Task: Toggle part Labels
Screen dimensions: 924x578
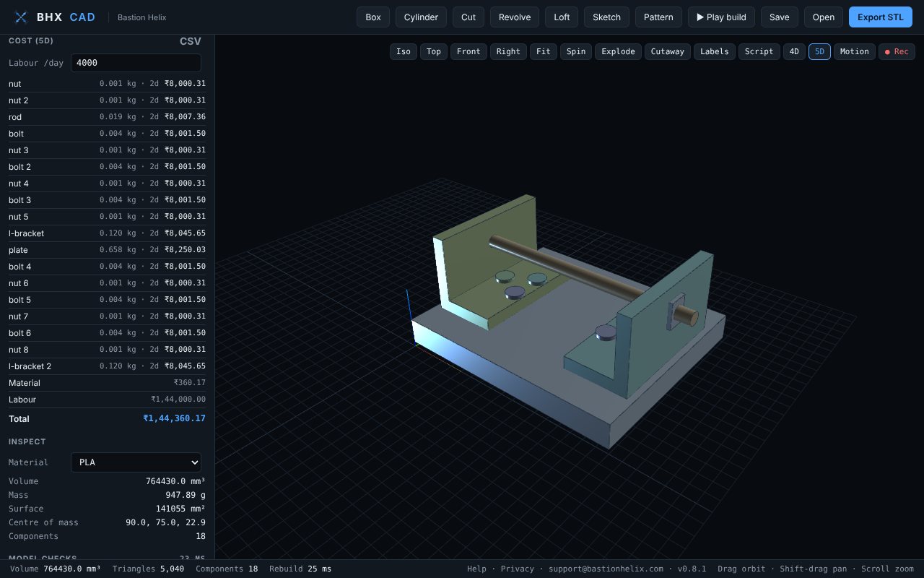Action: (x=715, y=51)
